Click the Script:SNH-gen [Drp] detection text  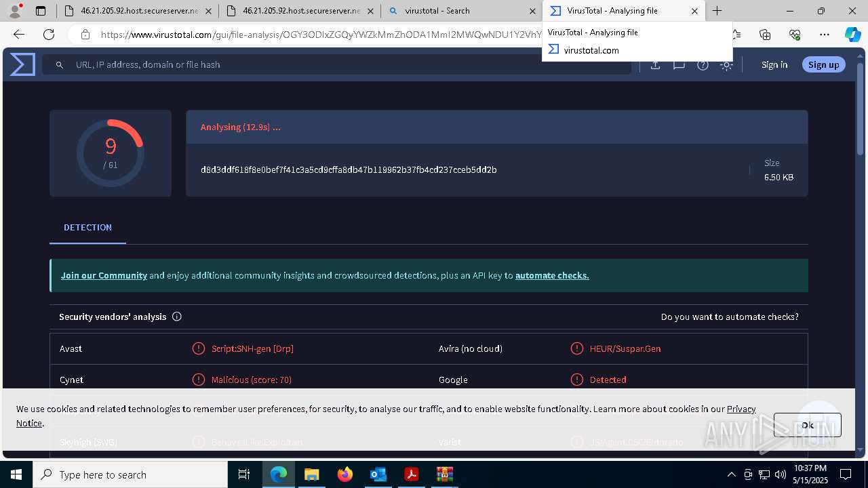252,348
